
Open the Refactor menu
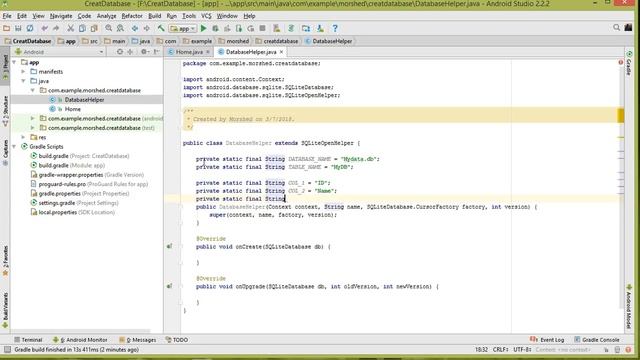point(132,16)
